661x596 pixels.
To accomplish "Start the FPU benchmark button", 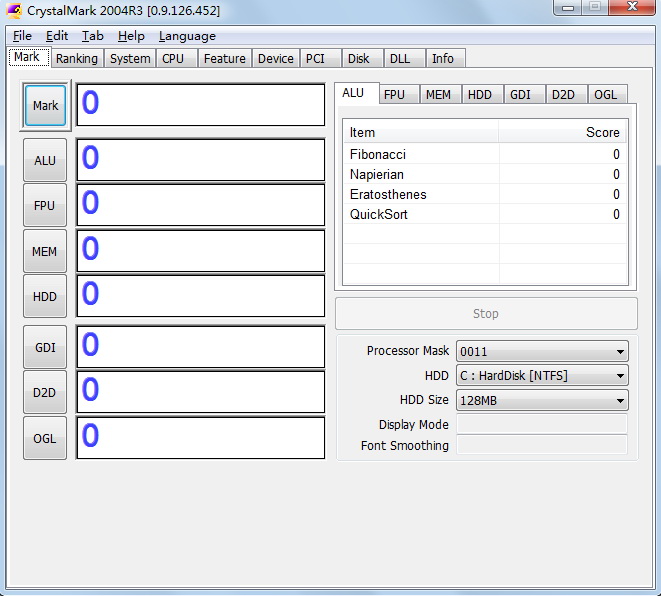I will [x=45, y=205].
